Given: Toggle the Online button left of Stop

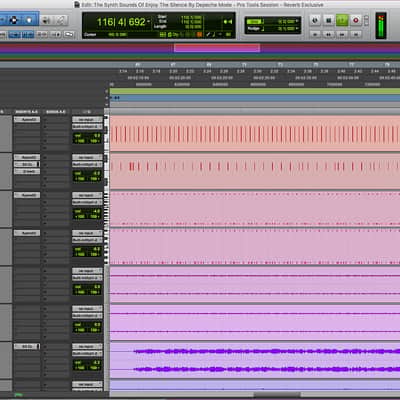Looking at the screenshot, I should coord(315,20).
